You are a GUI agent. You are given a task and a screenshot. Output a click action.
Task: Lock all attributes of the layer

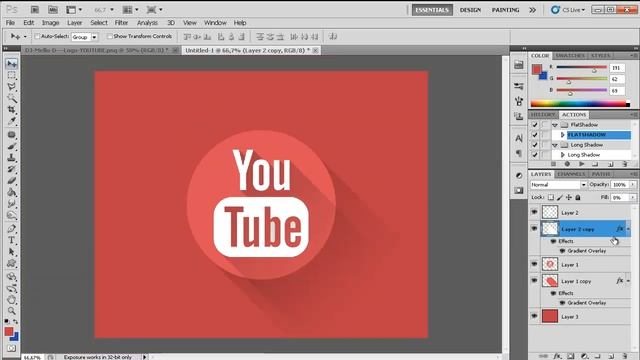pos(578,198)
